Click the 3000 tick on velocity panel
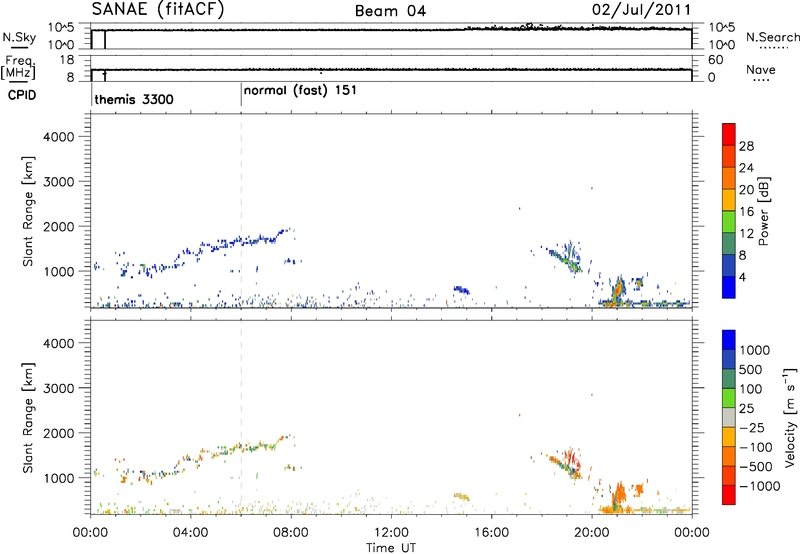Viewport: 800px width, 554px height. coord(59,388)
